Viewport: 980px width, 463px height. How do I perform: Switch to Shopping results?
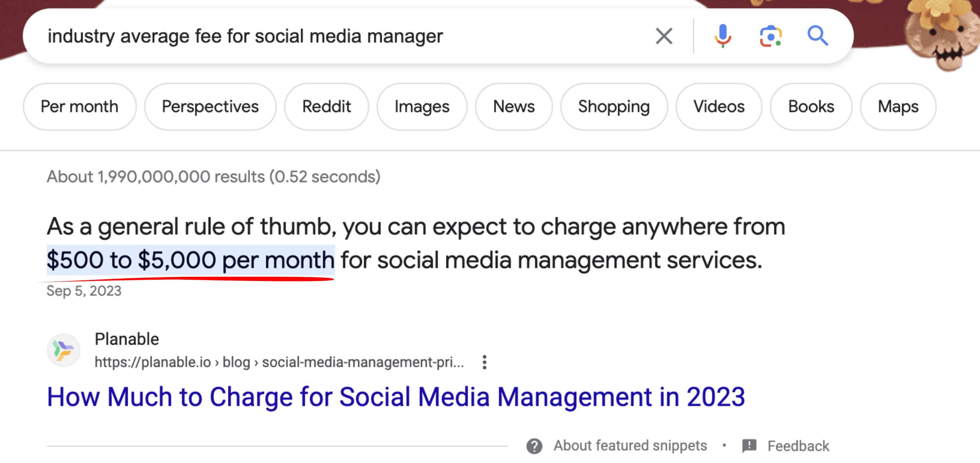pyautogui.click(x=613, y=106)
